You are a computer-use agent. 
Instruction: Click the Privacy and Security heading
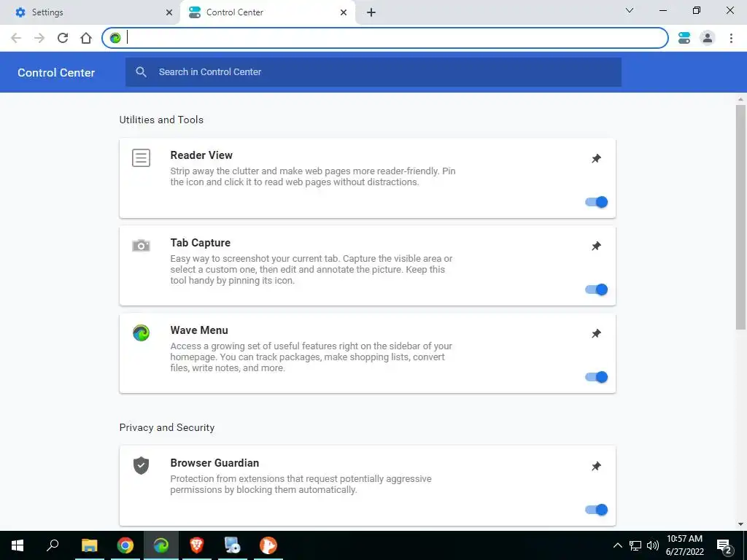(167, 427)
